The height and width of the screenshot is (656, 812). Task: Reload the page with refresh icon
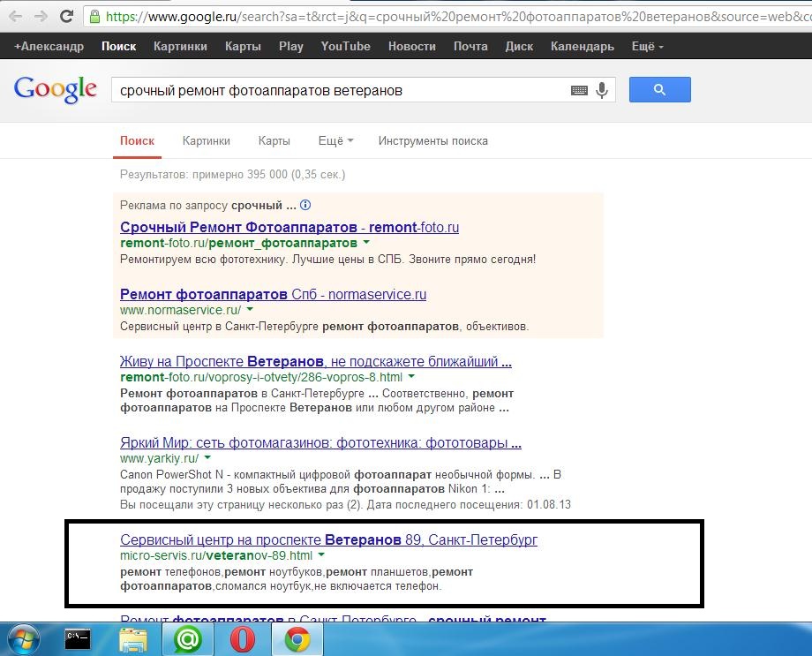point(66,16)
